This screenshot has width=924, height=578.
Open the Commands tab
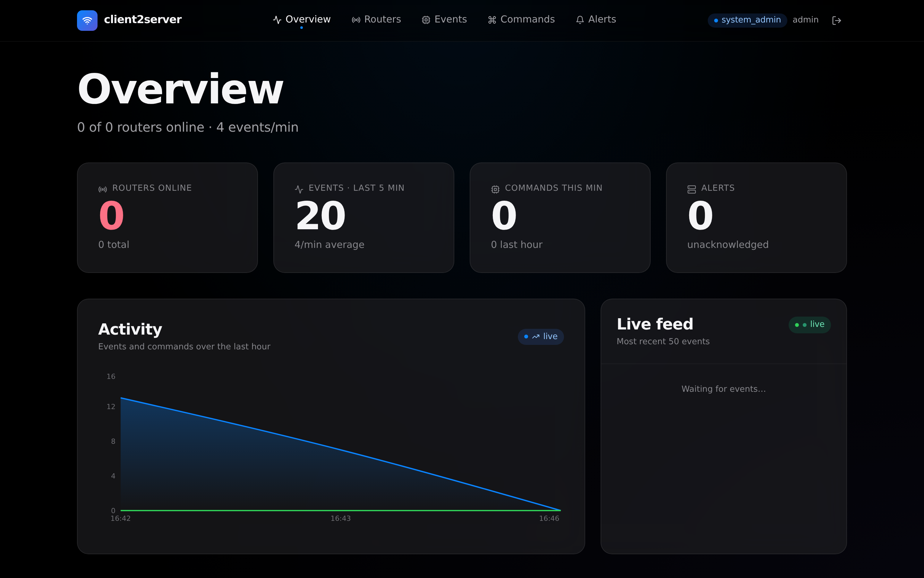pos(521,20)
